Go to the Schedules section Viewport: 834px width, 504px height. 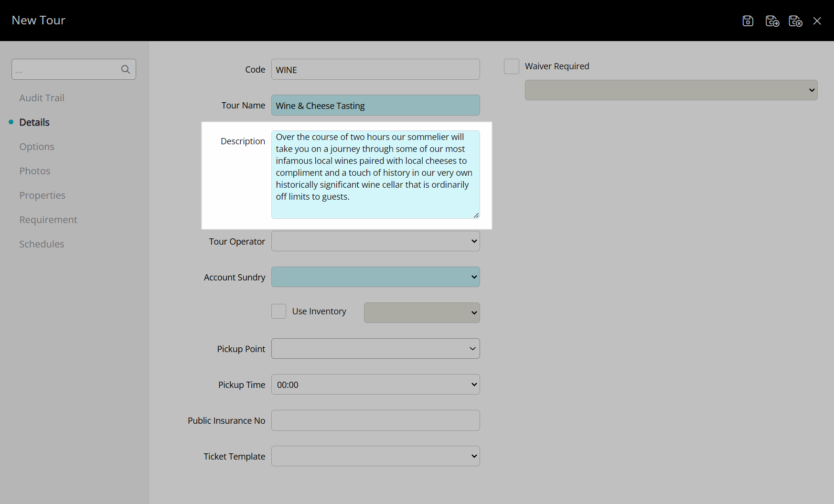42,244
